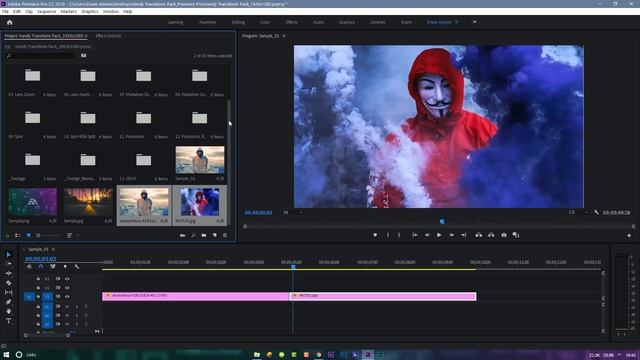Screen dimensions: 640x360
Task: Go to Out point in Program monitor
Action: coord(464,235)
